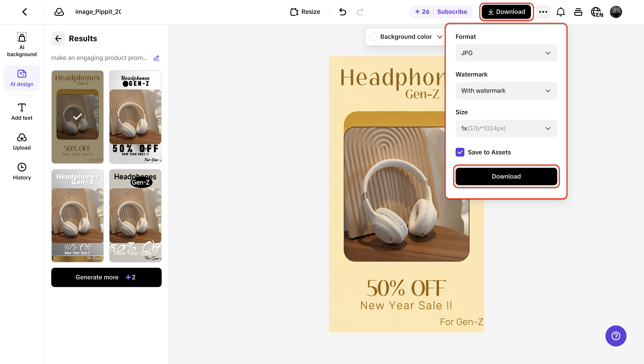Open the Upload panel
Screen dimensions: 644x364
tap(22, 141)
